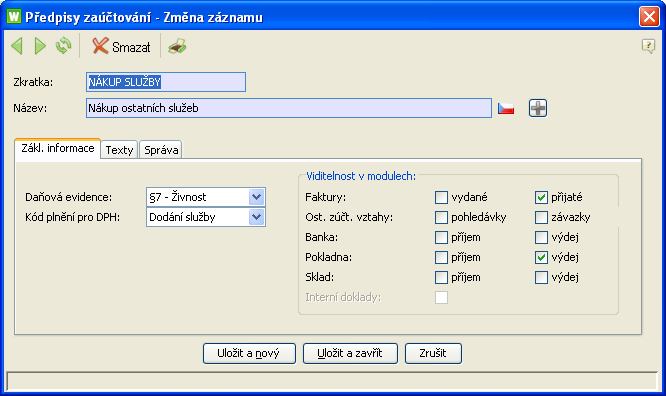The image size is (666, 396).
Task: Click Uložit a zavřít button
Action: 350,354
